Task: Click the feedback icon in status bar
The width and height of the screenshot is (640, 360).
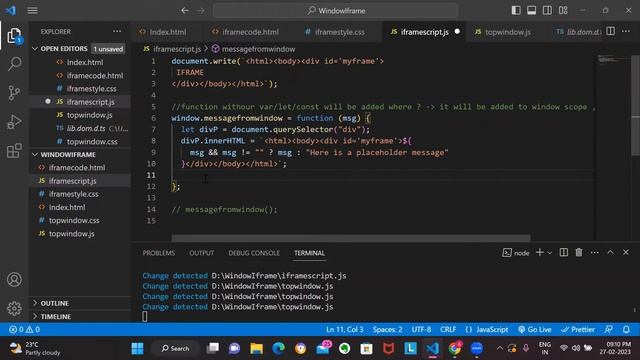Action: [x=609, y=329]
